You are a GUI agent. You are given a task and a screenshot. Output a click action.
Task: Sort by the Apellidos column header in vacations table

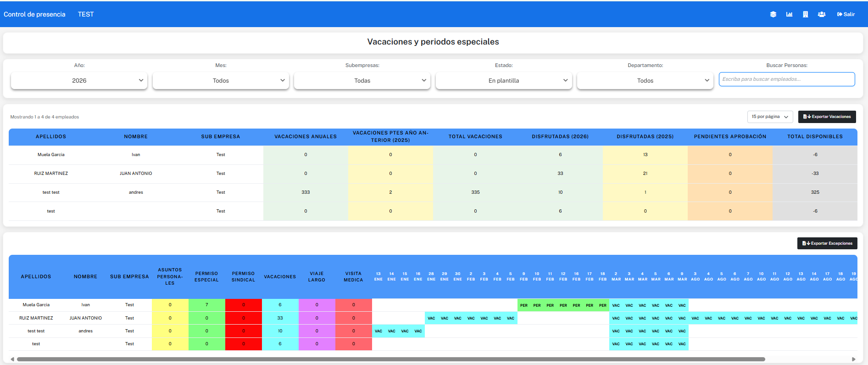[51, 137]
